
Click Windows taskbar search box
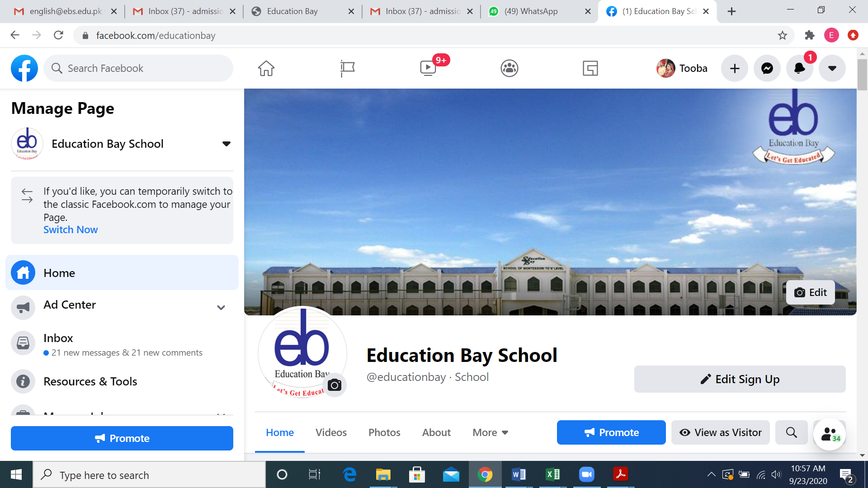tap(149, 474)
